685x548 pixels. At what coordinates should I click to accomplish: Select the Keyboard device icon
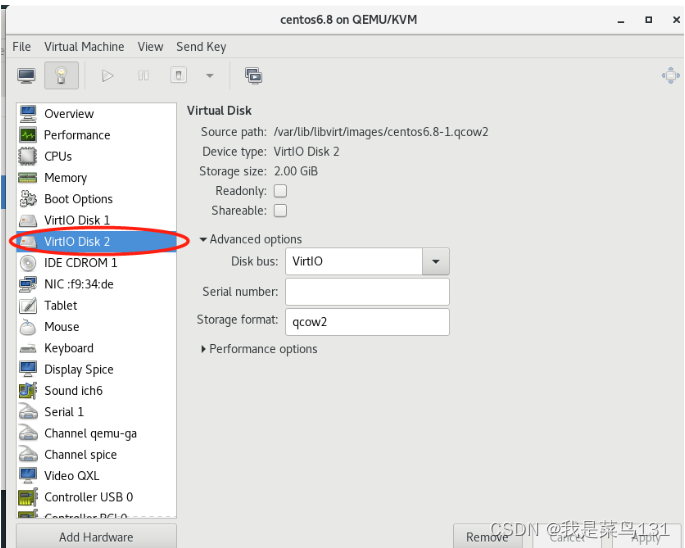pos(28,348)
